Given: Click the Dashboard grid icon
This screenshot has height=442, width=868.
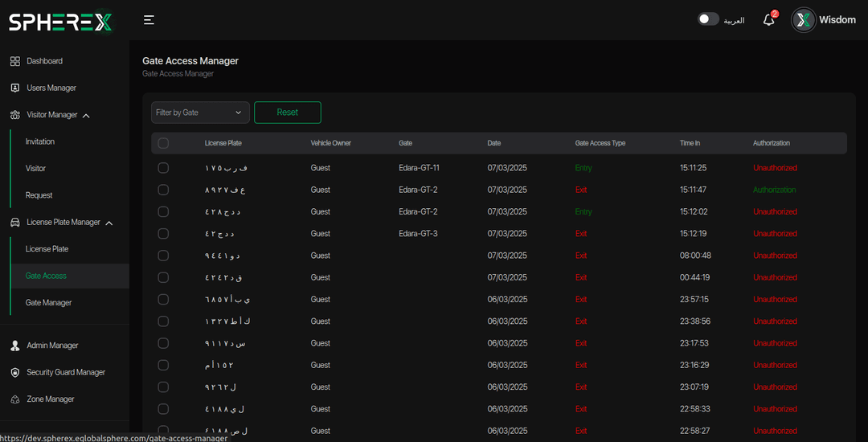Looking at the screenshot, I should point(14,61).
